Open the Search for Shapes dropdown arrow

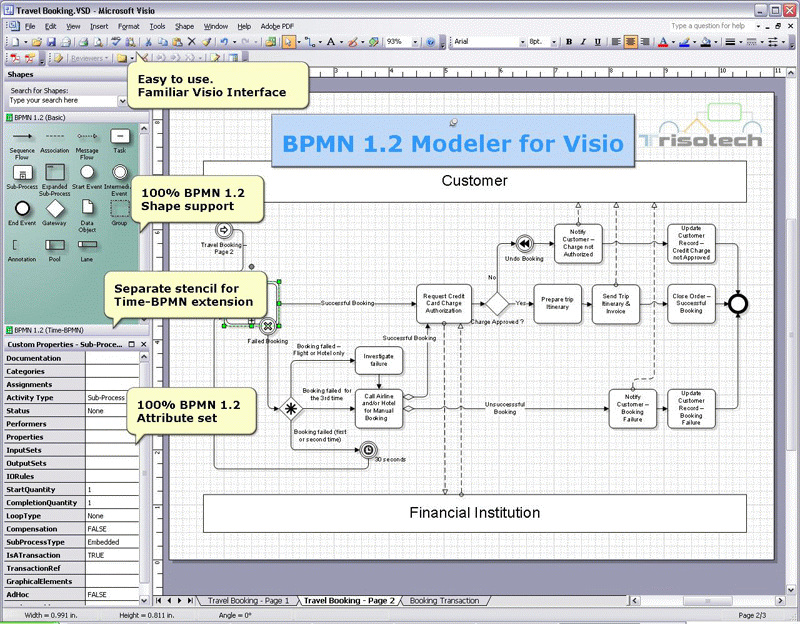click(x=122, y=101)
